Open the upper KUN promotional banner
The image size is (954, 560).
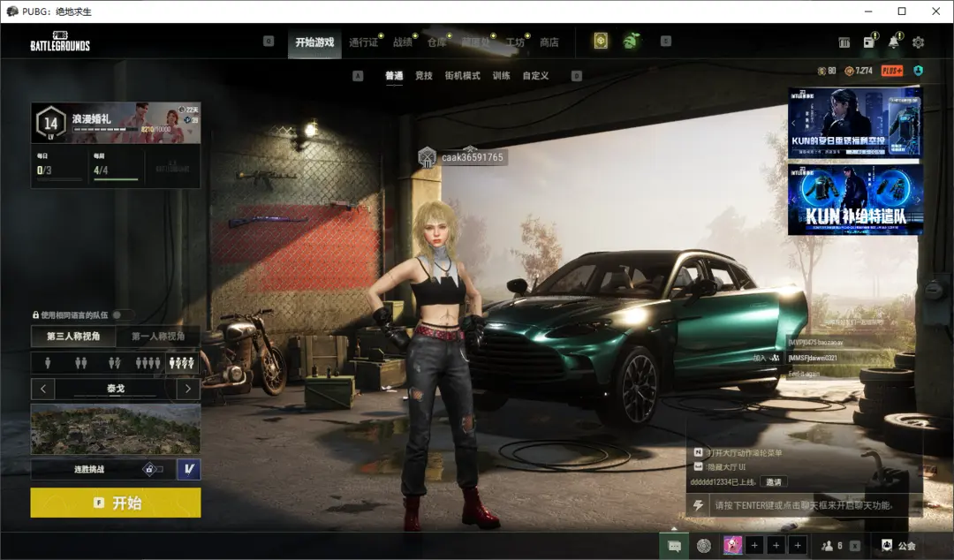click(x=855, y=123)
